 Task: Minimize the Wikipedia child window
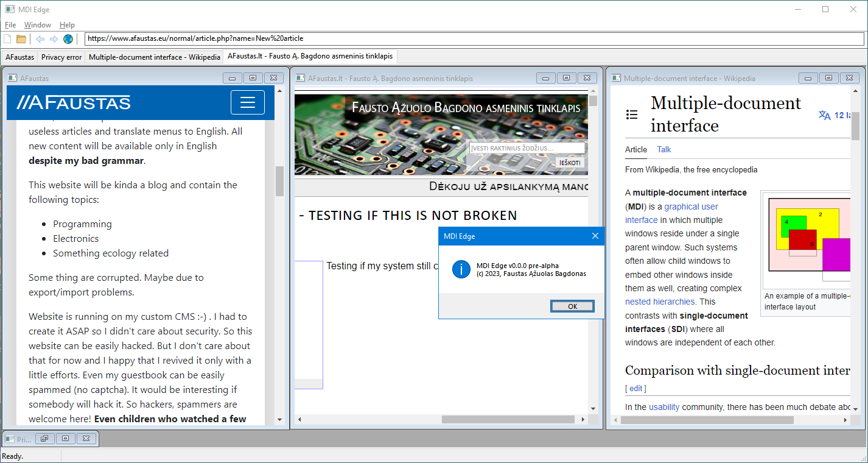(x=808, y=78)
